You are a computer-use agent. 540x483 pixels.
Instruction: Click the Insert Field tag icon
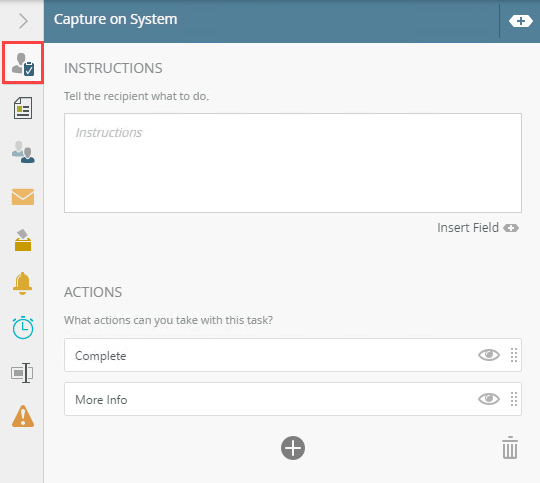511,228
